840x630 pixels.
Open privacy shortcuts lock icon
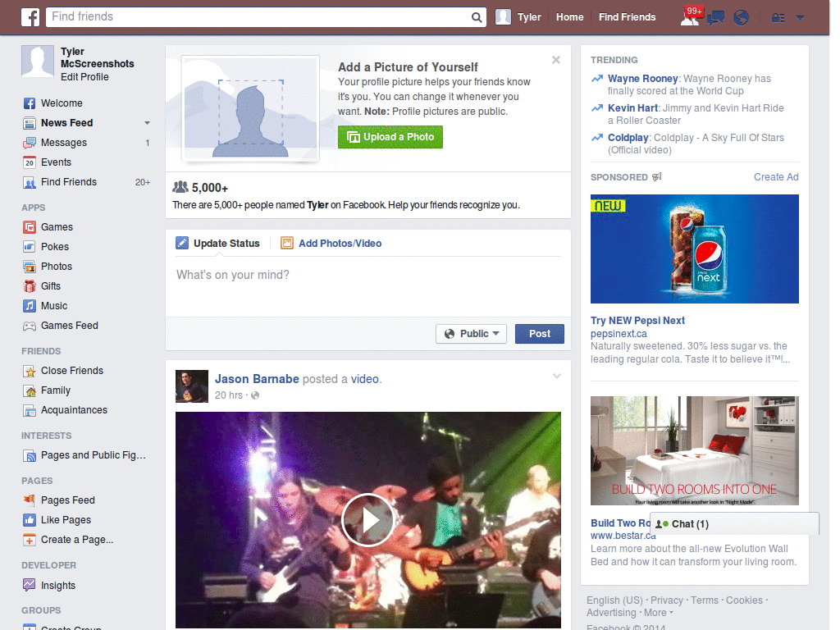778,18
